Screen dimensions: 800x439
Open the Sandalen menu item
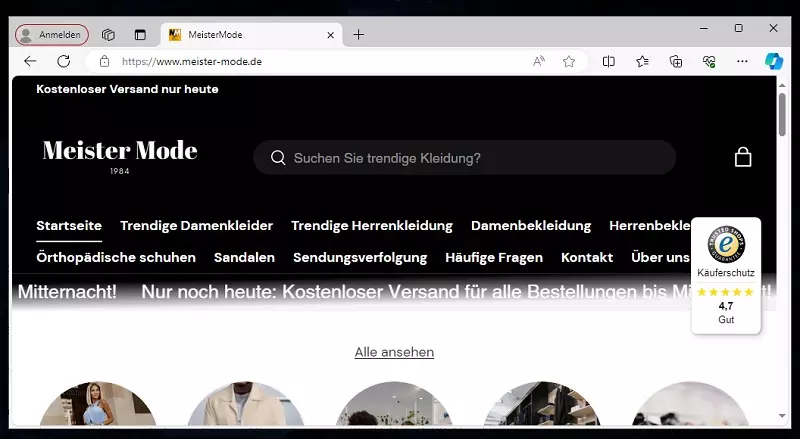[244, 257]
